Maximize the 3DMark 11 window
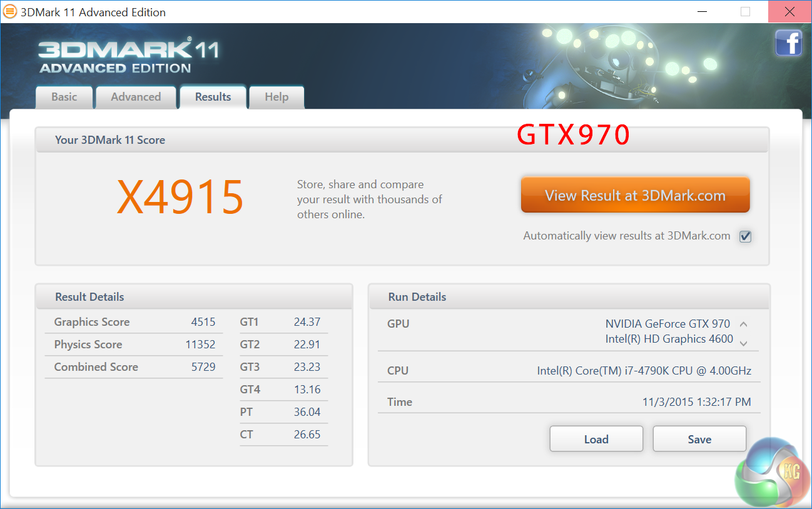 pos(745,11)
